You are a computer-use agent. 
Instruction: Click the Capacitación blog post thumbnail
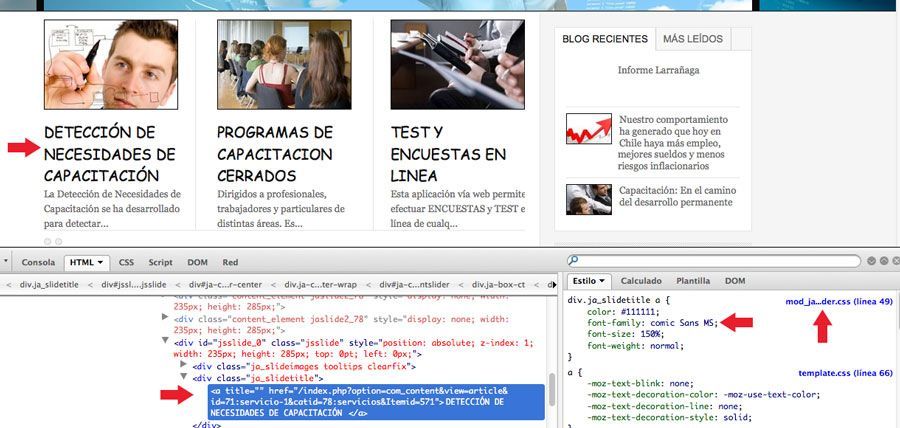[x=588, y=199]
